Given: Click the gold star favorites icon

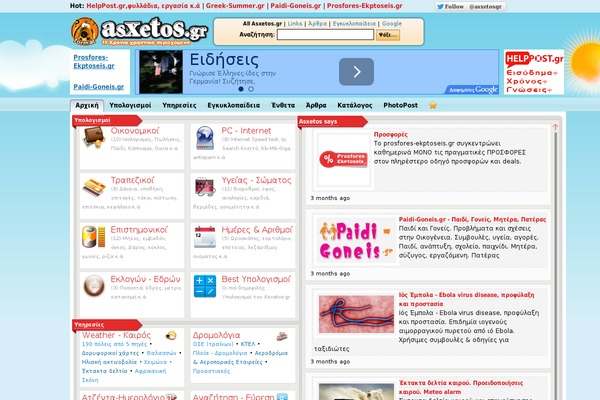Looking at the screenshot, I should [x=433, y=105].
